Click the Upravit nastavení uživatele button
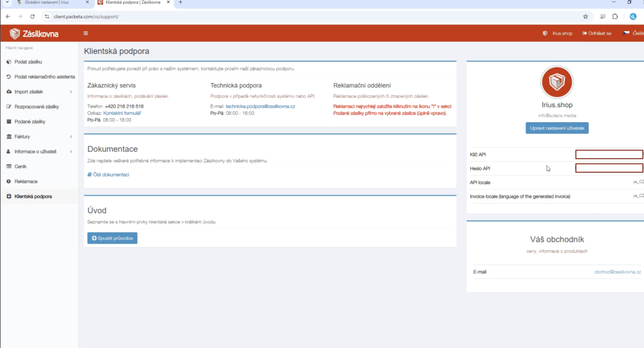 tap(557, 128)
